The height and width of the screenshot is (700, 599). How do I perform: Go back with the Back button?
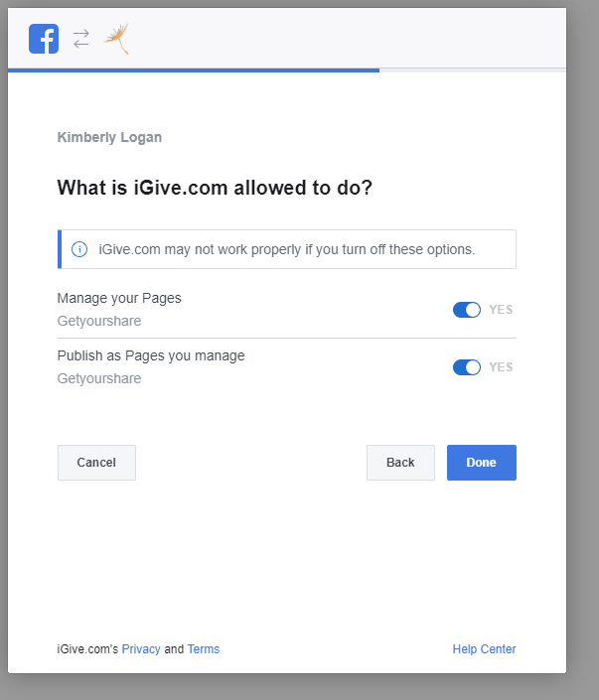point(400,463)
